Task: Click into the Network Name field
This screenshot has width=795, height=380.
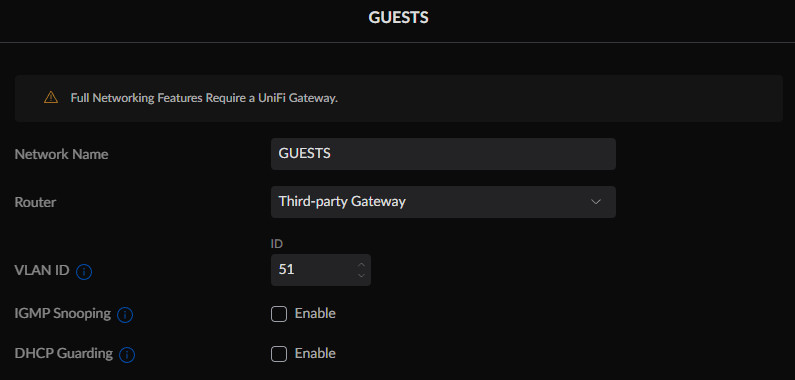Action: point(443,154)
